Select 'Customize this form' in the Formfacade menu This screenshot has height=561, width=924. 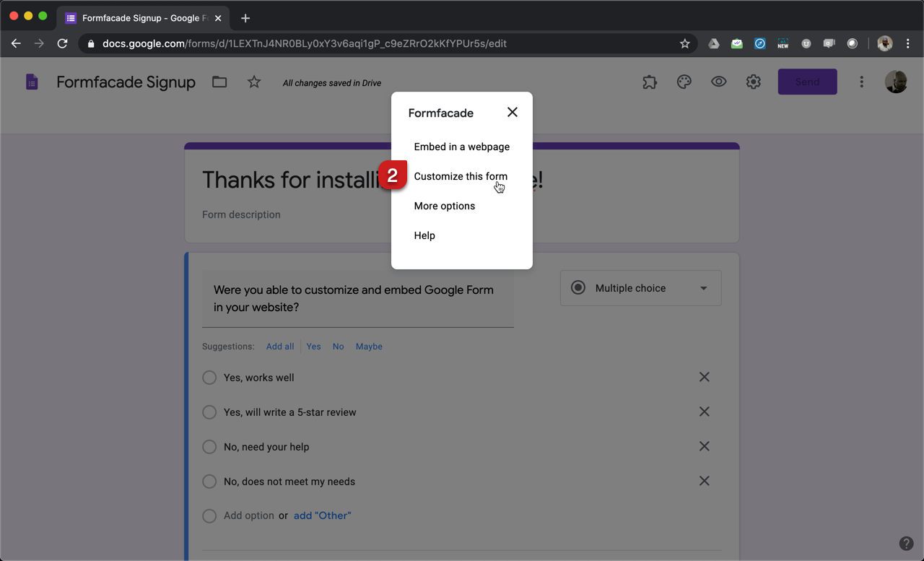coord(461,176)
